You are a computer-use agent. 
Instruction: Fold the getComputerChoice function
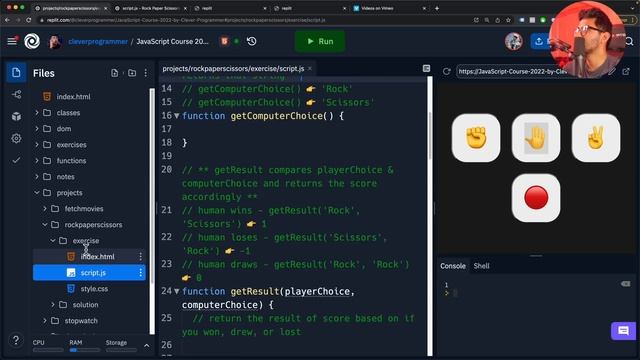click(177, 116)
